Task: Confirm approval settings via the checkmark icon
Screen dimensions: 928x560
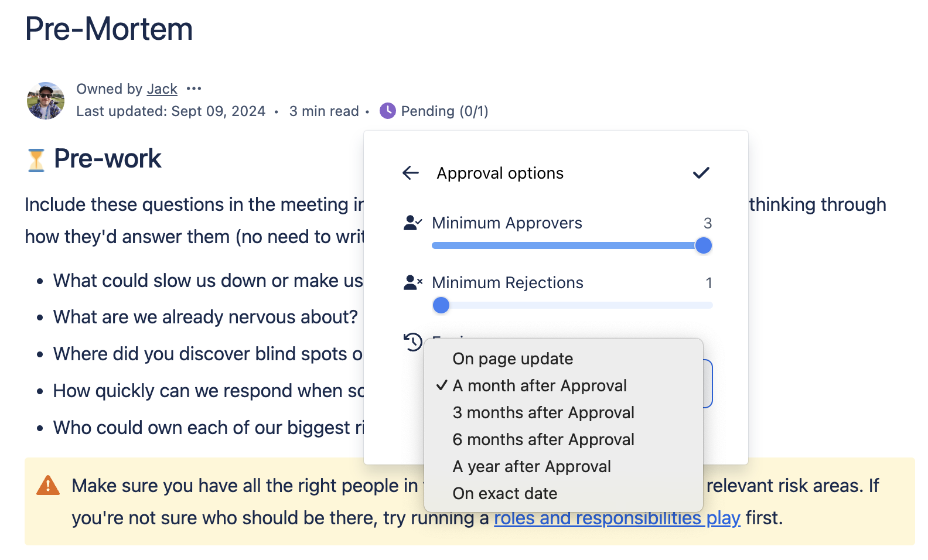Action: coord(701,173)
